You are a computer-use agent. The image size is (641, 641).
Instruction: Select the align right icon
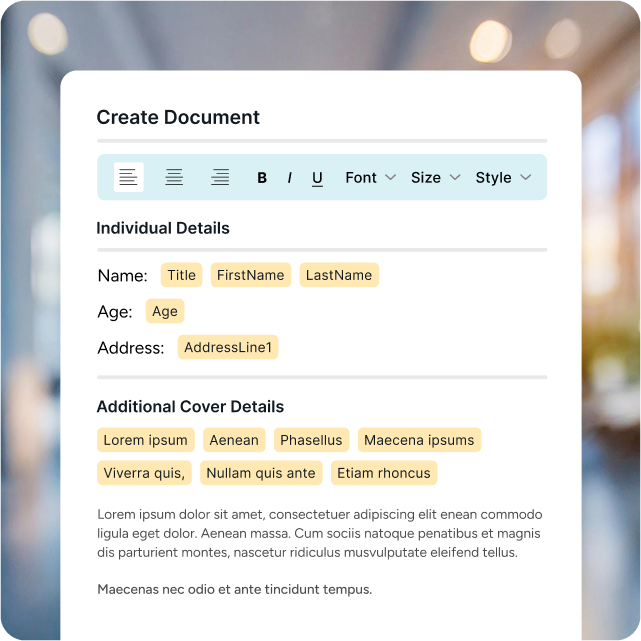coord(220,177)
